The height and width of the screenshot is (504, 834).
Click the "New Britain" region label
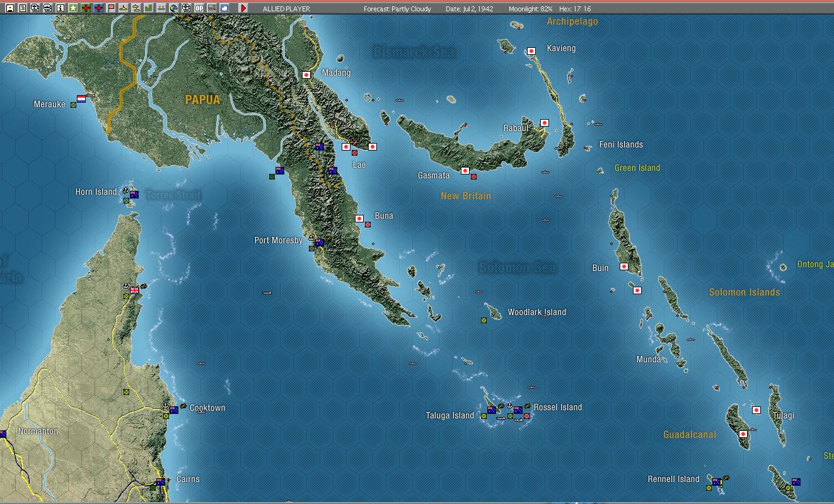point(466,196)
